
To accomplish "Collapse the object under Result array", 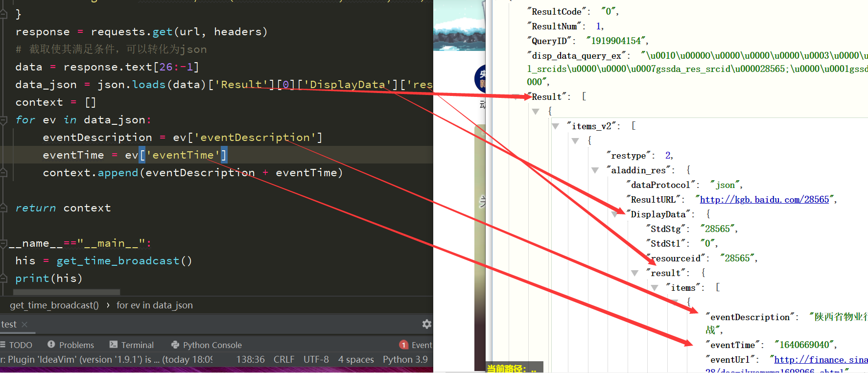I will point(536,112).
